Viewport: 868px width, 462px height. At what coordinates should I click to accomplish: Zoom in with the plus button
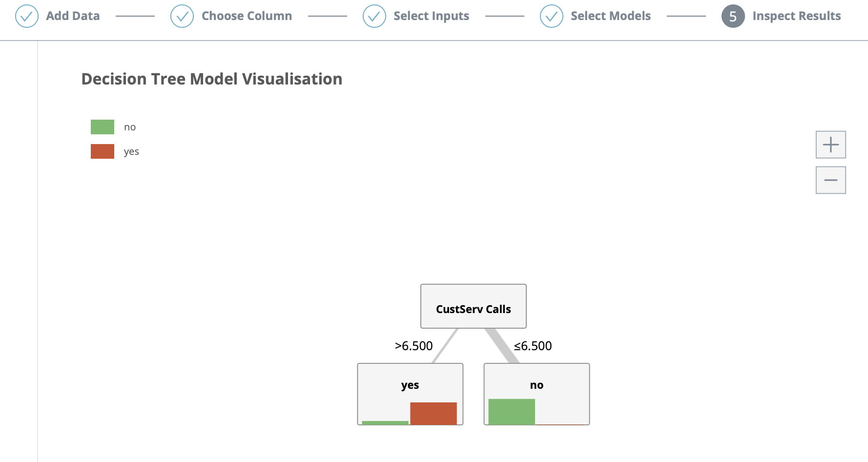[830, 145]
